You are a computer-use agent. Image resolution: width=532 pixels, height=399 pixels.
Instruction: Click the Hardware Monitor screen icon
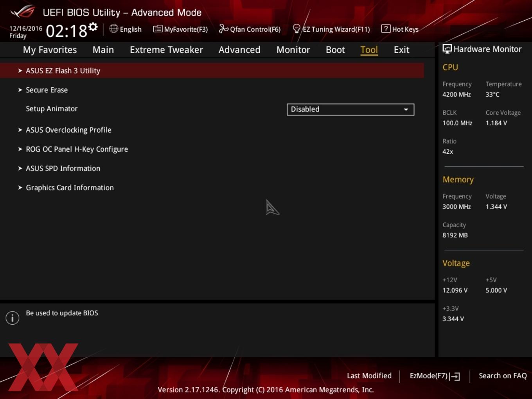447,49
